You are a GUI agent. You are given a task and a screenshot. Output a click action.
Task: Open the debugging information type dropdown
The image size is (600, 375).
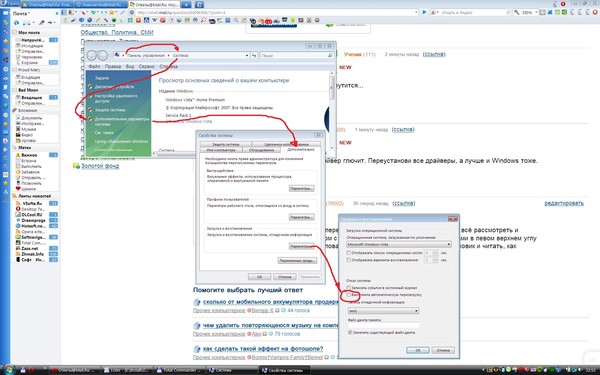click(383, 311)
